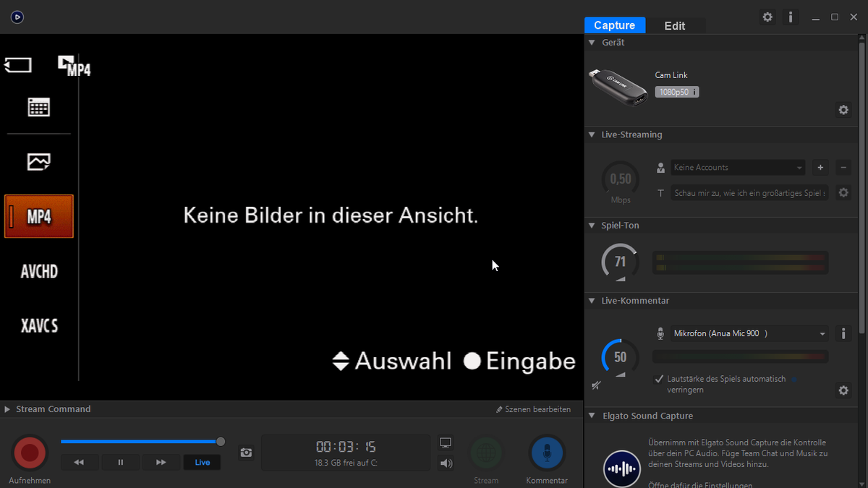Click the add account plus button
This screenshot has width=868, height=488.
820,168
